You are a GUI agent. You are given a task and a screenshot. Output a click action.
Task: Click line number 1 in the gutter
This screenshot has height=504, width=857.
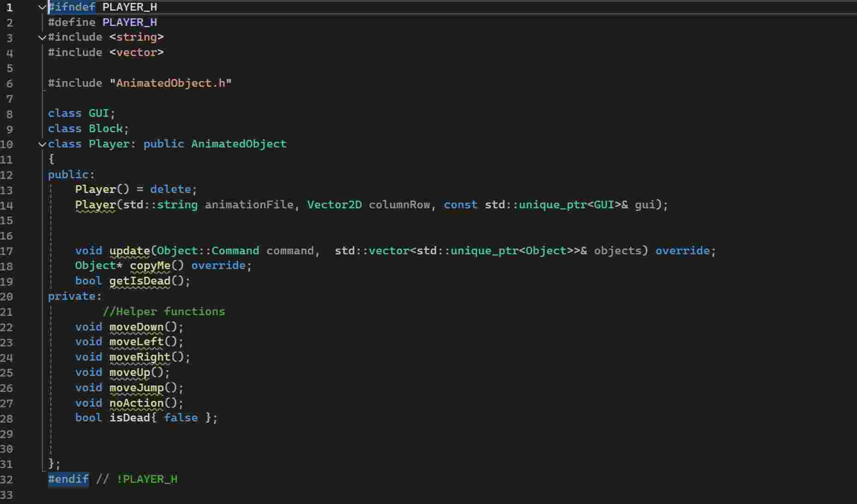pos(10,7)
